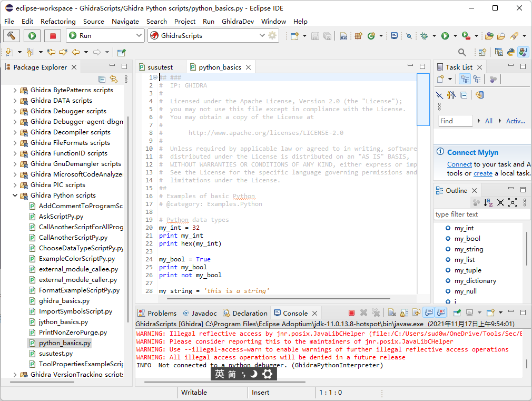Switch to the Declaration tab

[245, 313]
